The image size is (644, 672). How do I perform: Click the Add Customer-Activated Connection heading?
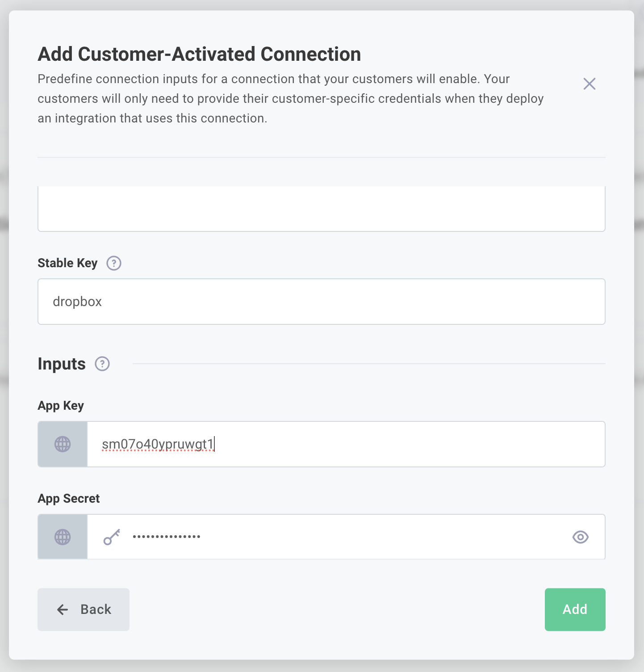[199, 54]
